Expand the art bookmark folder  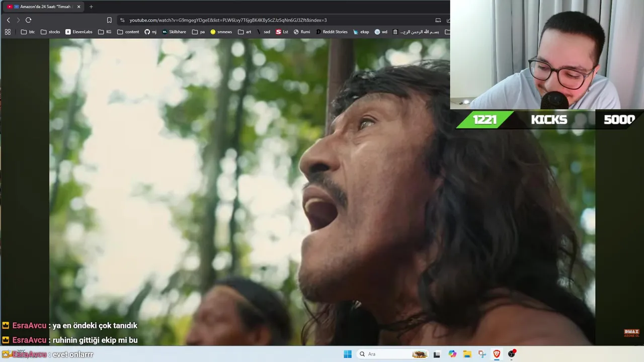click(x=245, y=32)
